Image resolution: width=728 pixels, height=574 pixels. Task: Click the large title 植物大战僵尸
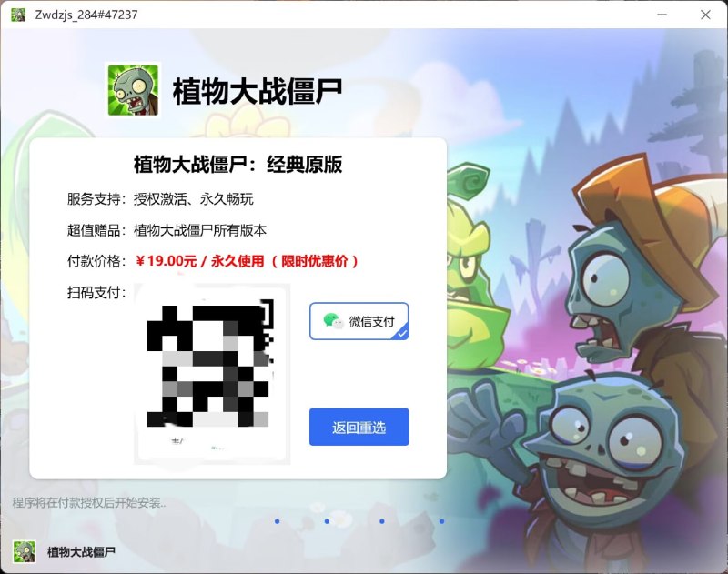[x=258, y=91]
